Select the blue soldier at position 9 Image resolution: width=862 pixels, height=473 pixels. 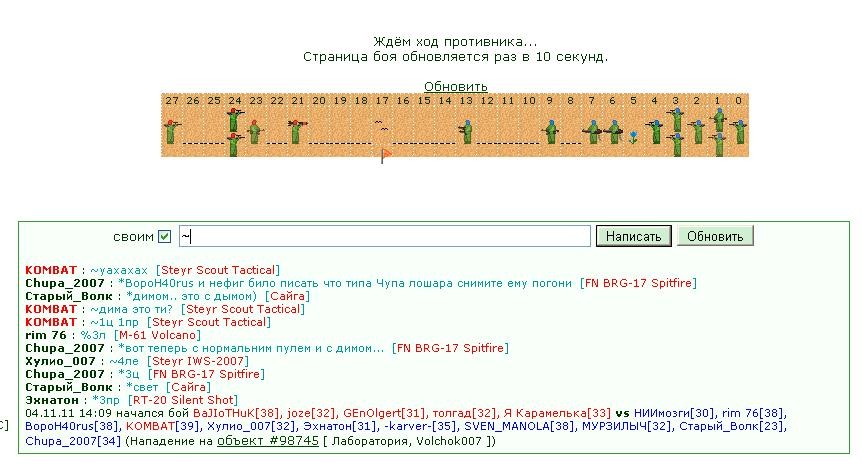(x=551, y=132)
